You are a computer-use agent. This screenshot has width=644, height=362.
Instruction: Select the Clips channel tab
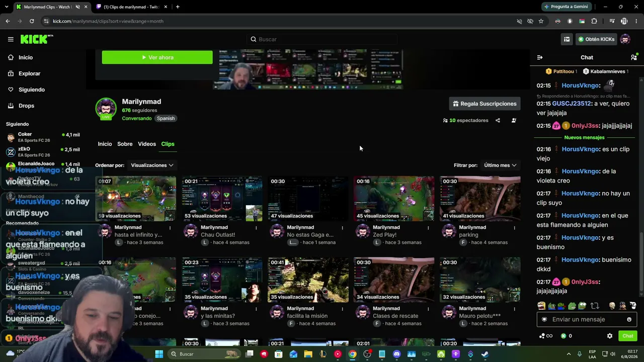[168, 144]
